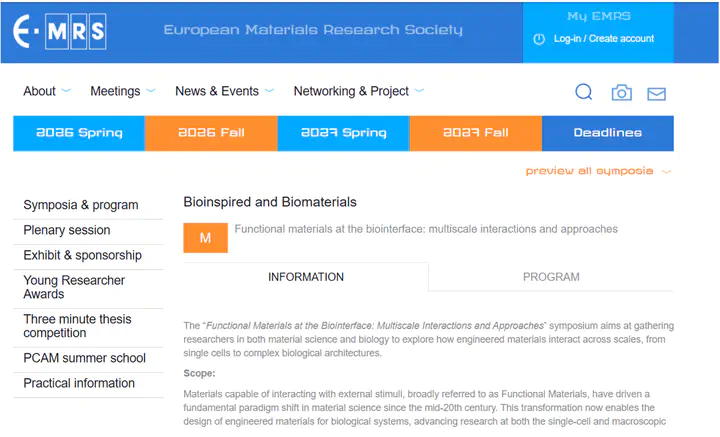This screenshot has height=437, width=720.
Task: Click the camera icon
Action: pyautogui.click(x=621, y=92)
